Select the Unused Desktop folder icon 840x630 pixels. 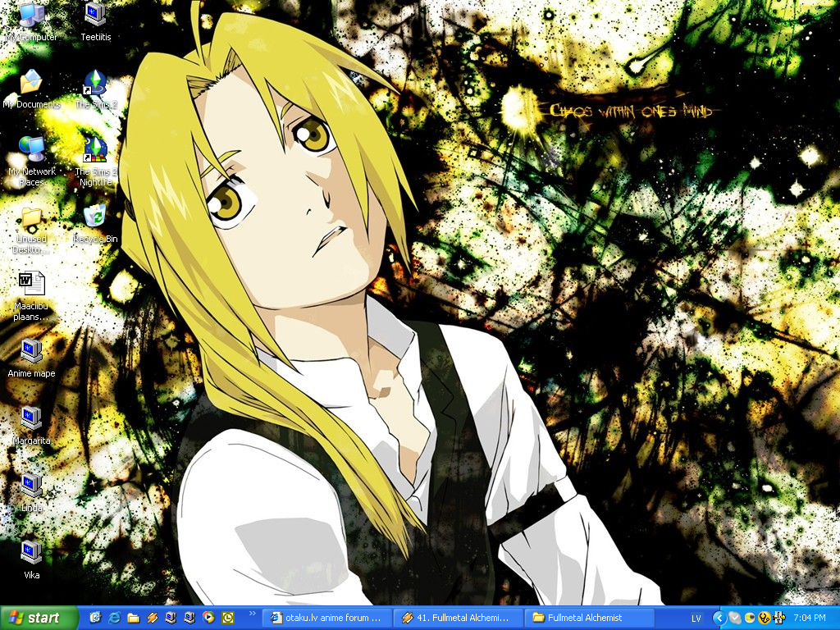pos(31,231)
